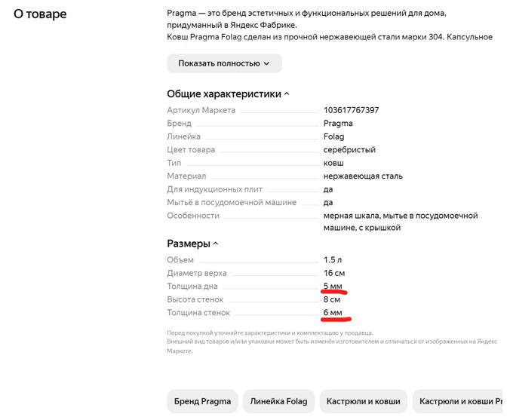Expand description via the "Показать полностью" chevron

point(267,64)
